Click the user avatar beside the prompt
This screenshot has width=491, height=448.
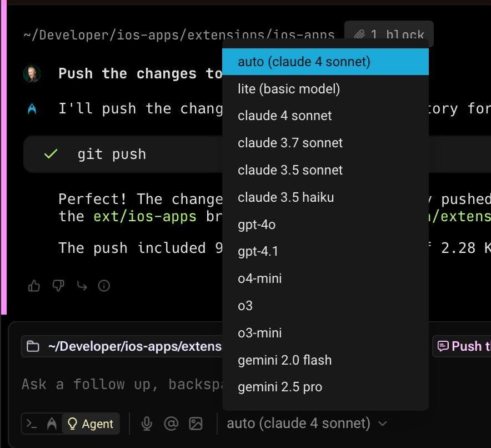coord(32,73)
